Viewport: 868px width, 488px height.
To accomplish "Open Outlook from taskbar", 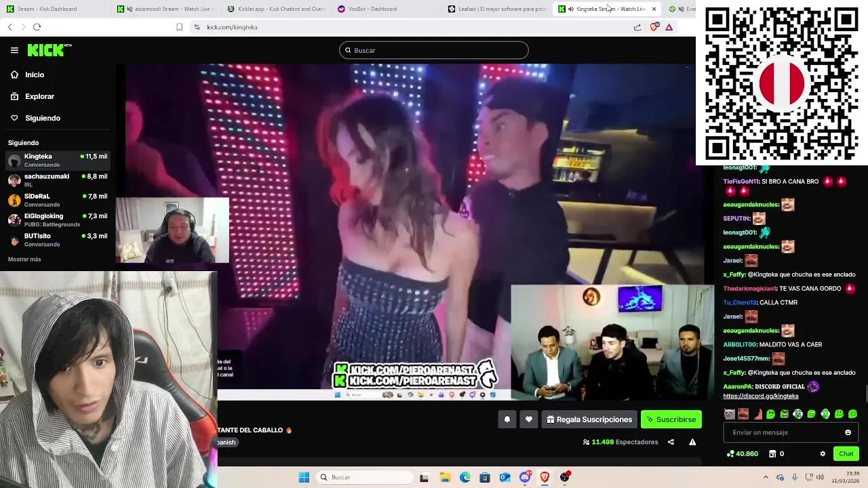I will (x=505, y=477).
